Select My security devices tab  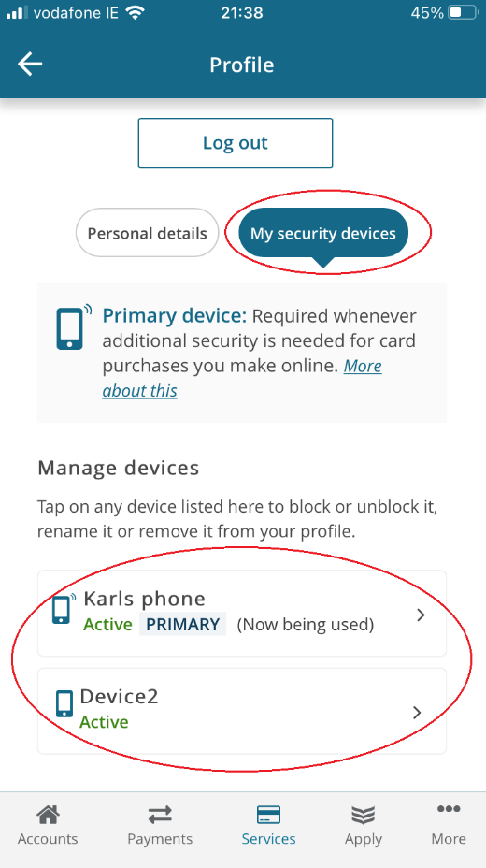click(323, 233)
